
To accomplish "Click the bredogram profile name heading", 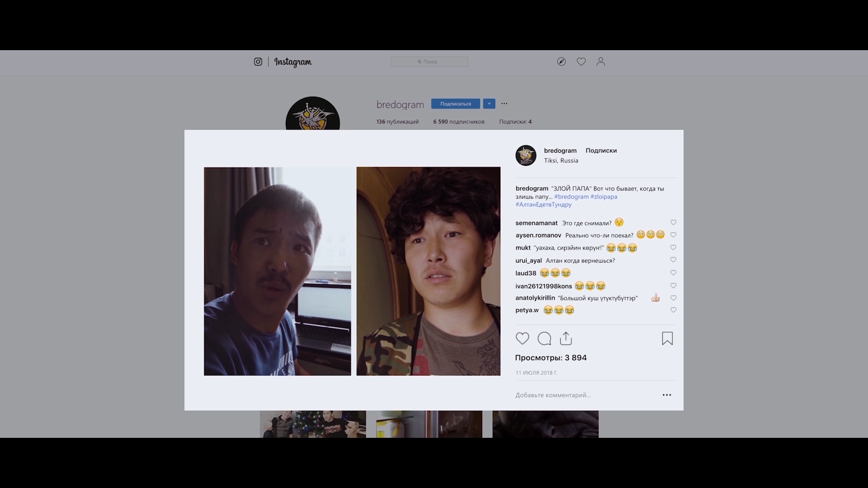I will [x=400, y=105].
